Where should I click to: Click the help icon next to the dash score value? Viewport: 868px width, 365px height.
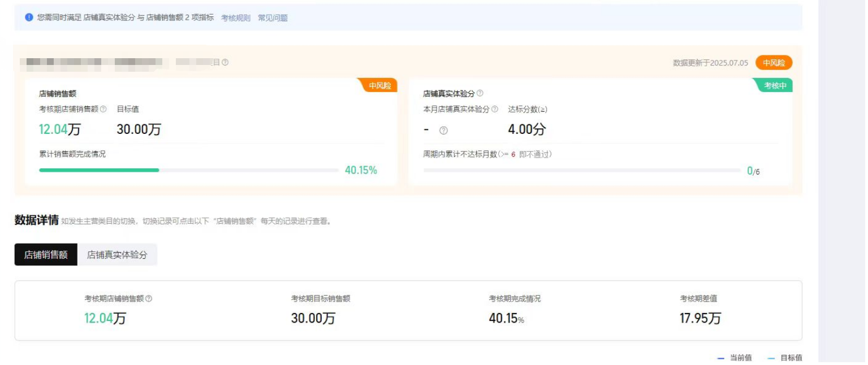(x=444, y=131)
